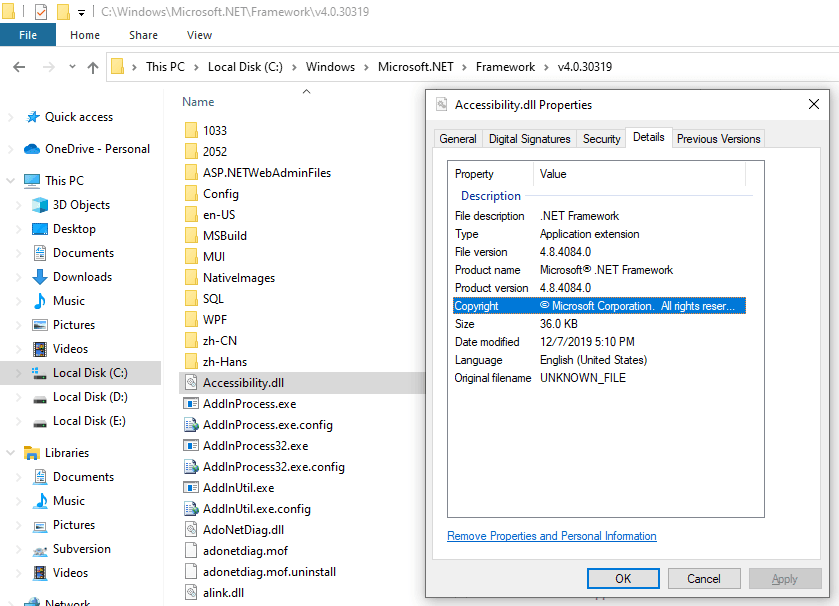Click the Desktop icon in sidebar
This screenshot has height=606, width=839.
pos(40,229)
